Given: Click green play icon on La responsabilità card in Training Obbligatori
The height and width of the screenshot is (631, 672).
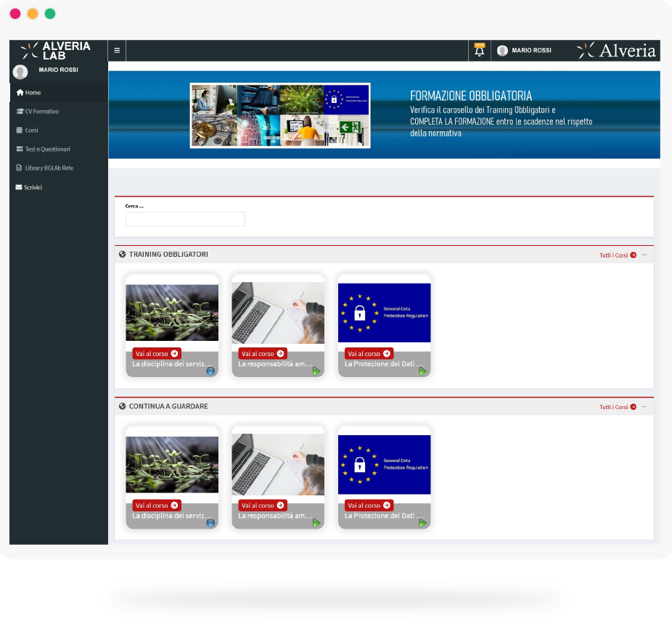Looking at the screenshot, I should click(316, 371).
